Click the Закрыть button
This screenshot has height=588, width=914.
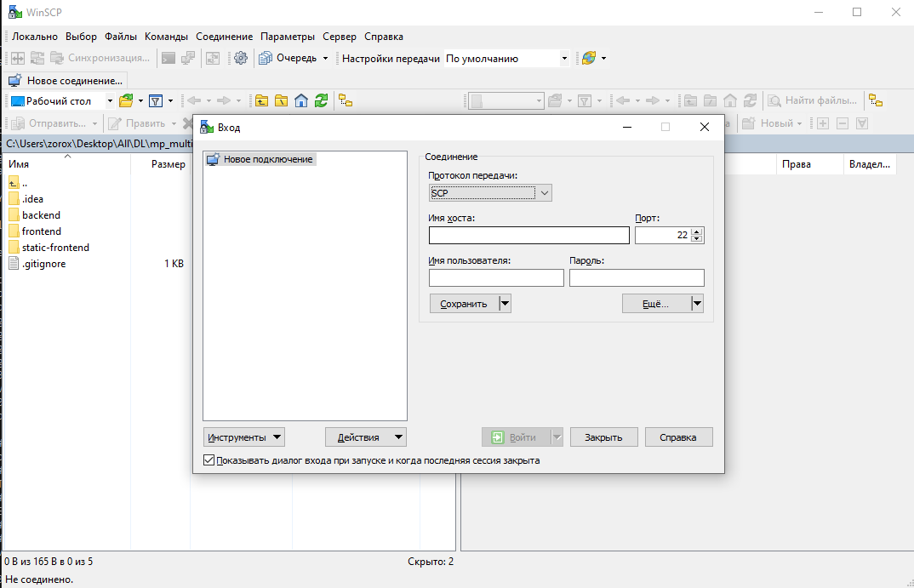pyautogui.click(x=603, y=437)
